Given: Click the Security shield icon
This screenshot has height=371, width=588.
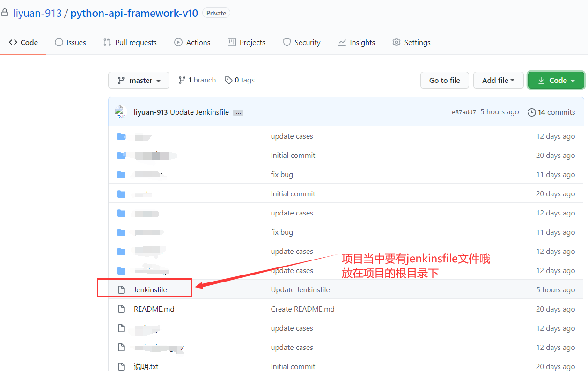Looking at the screenshot, I should (x=287, y=42).
